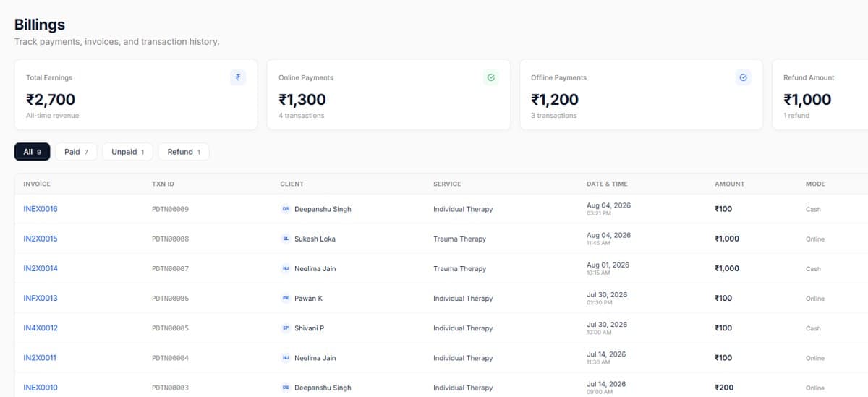Open the Refund filter tab
This screenshot has width=868, height=397.
(x=184, y=152)
